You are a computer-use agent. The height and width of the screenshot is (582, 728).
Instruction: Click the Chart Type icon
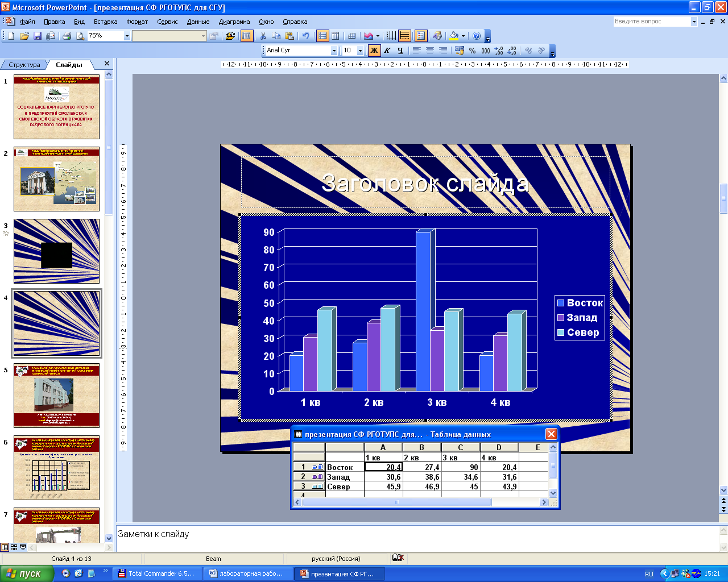(369, 36)
